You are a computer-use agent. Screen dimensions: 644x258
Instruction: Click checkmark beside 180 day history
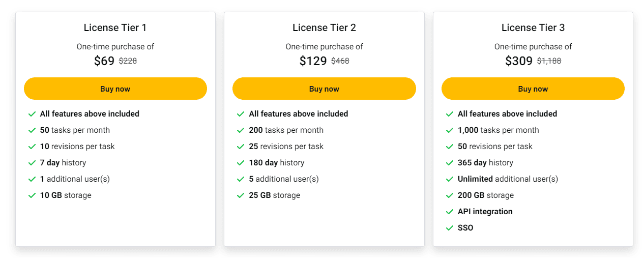[x=241, y=163]
